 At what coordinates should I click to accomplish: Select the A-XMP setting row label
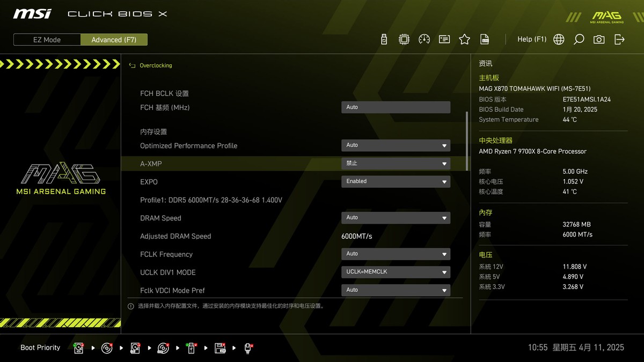click(151, 164)
